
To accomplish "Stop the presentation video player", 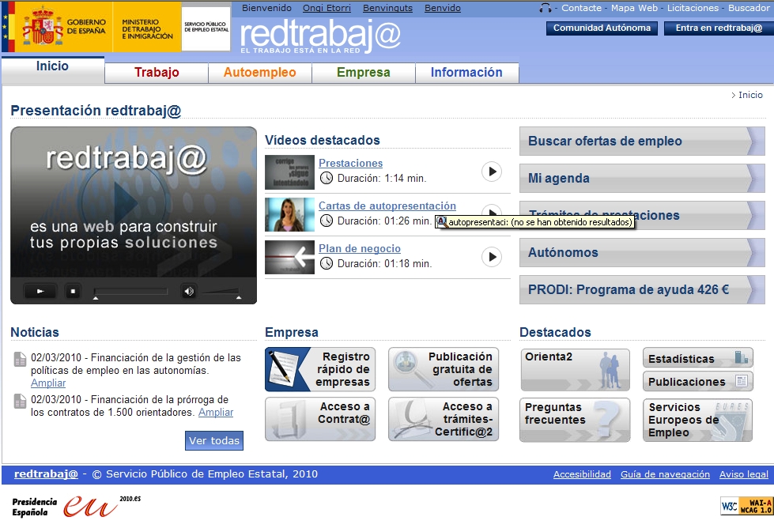I will click(72, 292).
